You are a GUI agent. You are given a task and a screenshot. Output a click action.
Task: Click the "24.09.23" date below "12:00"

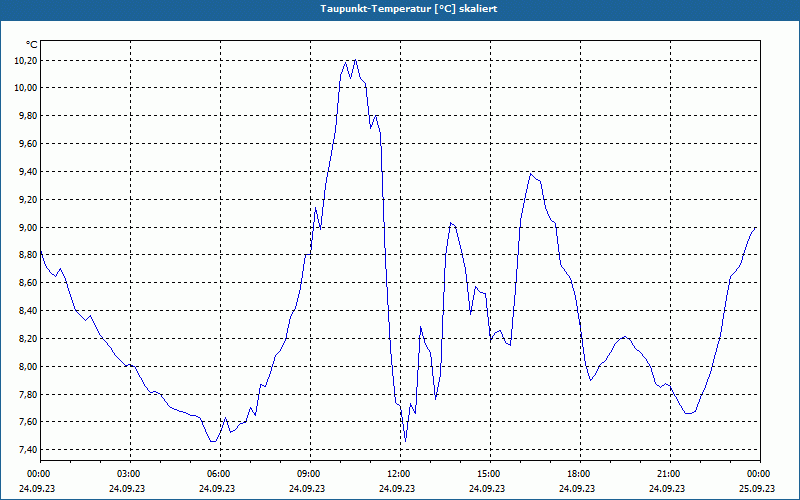[x=397, y=488]
